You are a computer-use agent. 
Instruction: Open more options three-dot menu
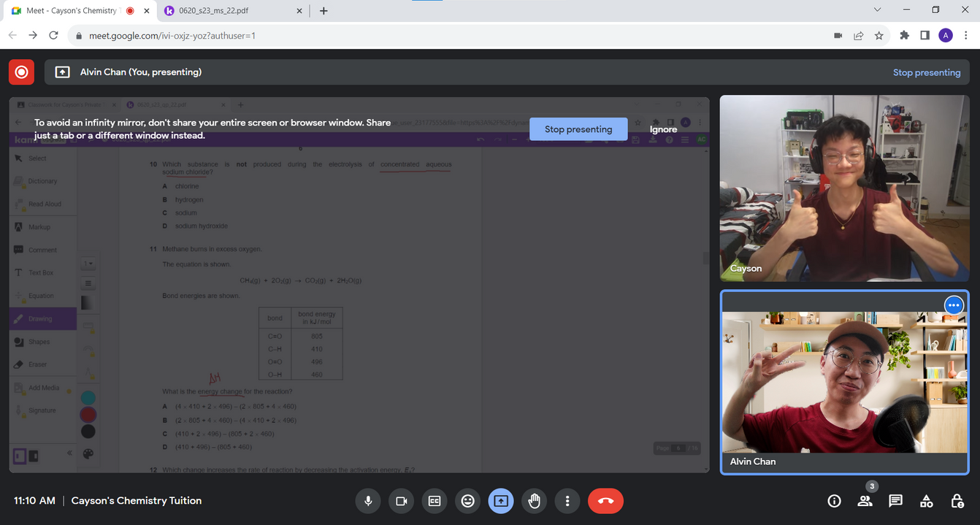[x=567, y=501]
